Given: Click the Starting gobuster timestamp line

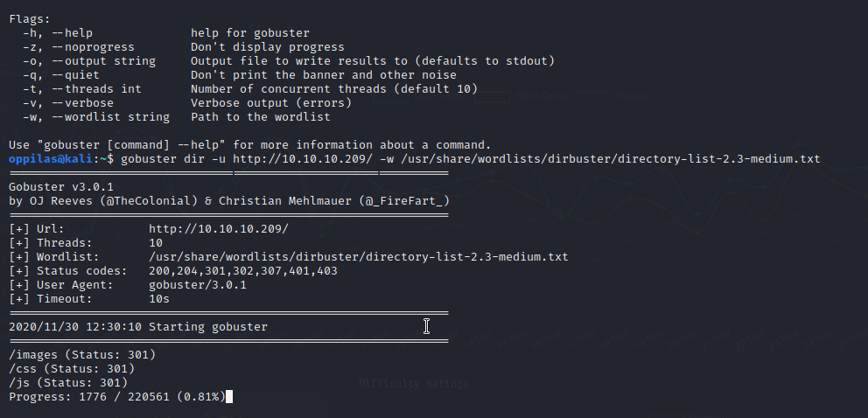Looking at the screenshot, I should [138, 327].
